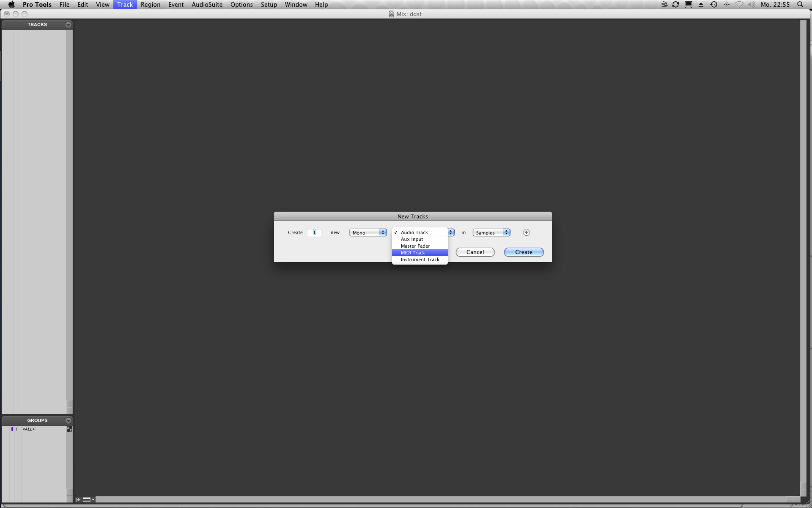Click the group ID sort icon beside <ALL>
The image size is (812, 508).
pos(69,429)
